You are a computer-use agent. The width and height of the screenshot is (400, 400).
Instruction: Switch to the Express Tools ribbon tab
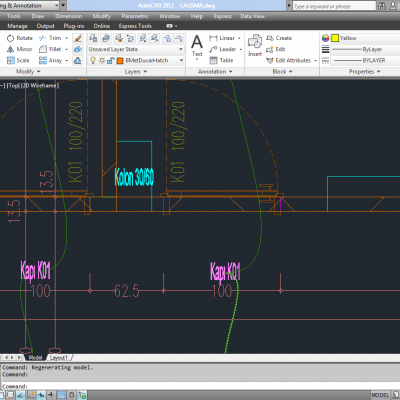click(135, 26)
